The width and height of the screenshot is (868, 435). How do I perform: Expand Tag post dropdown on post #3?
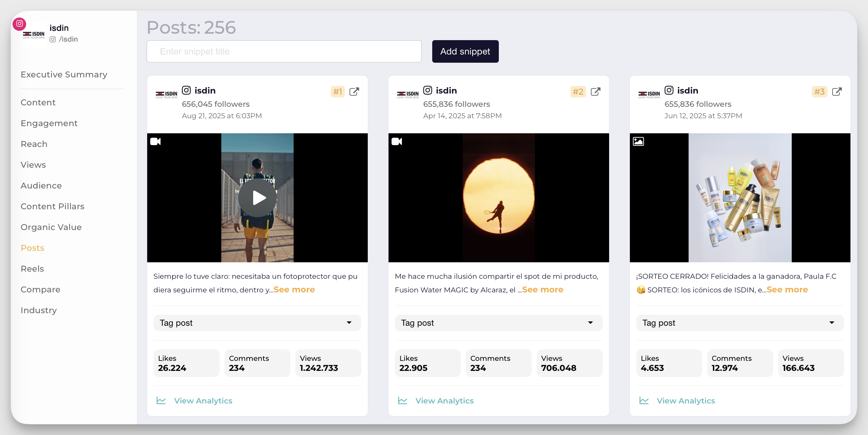740,323
